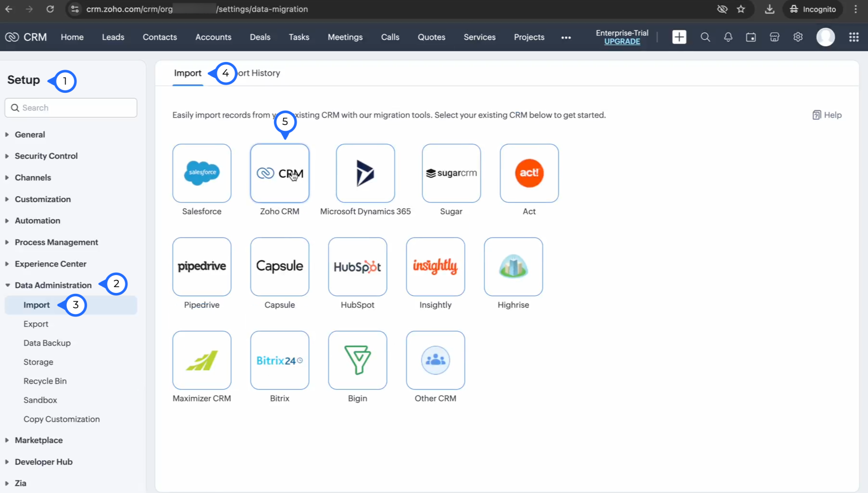The width and height of the screenshot is (868, 493).
Task: Open the Capsule import tile
Action: pyautogui.click(x=280, y=266)
